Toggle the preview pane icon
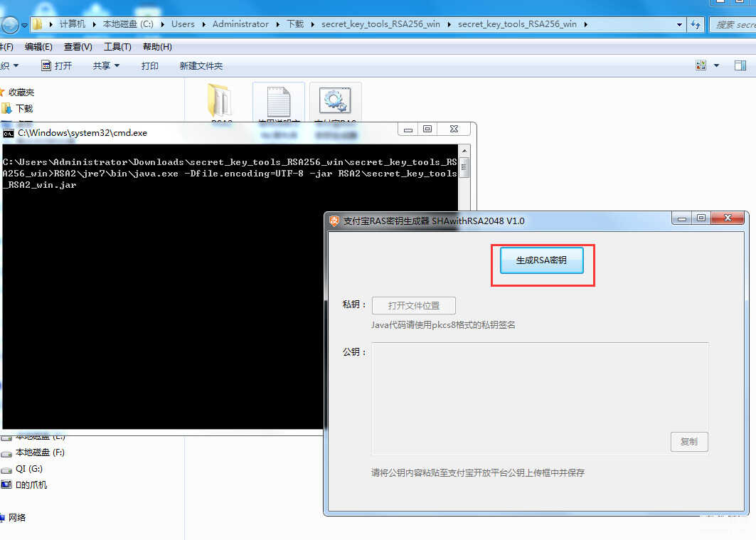756x540 pixels. 740,65
